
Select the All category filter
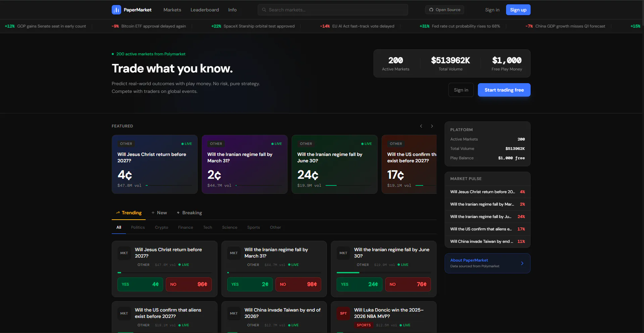119,227
